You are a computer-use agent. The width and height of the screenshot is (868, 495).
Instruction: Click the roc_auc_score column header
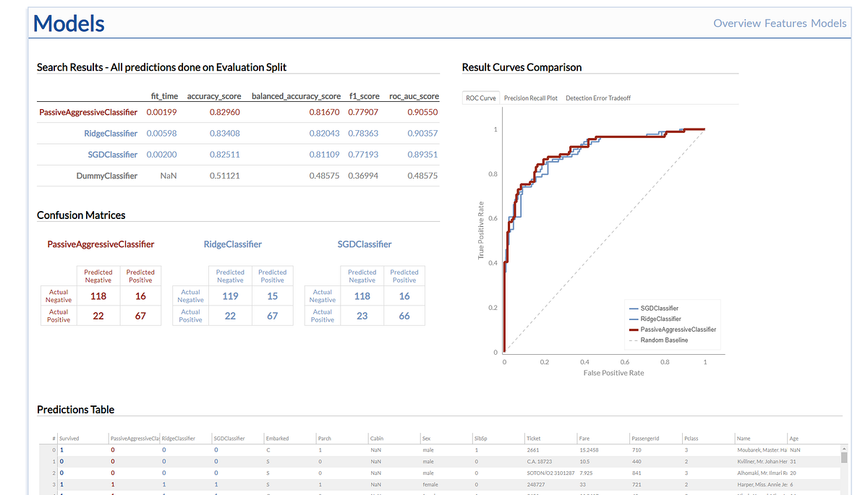coord(414,95)
